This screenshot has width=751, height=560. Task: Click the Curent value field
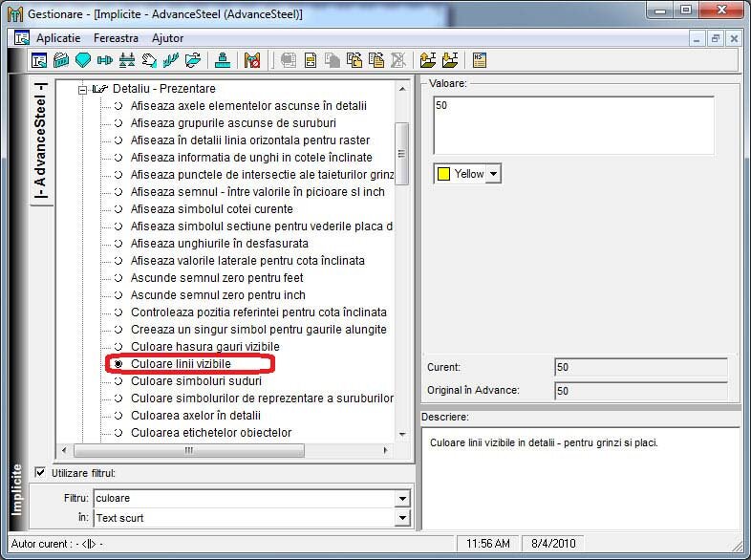tap(641, 367)
